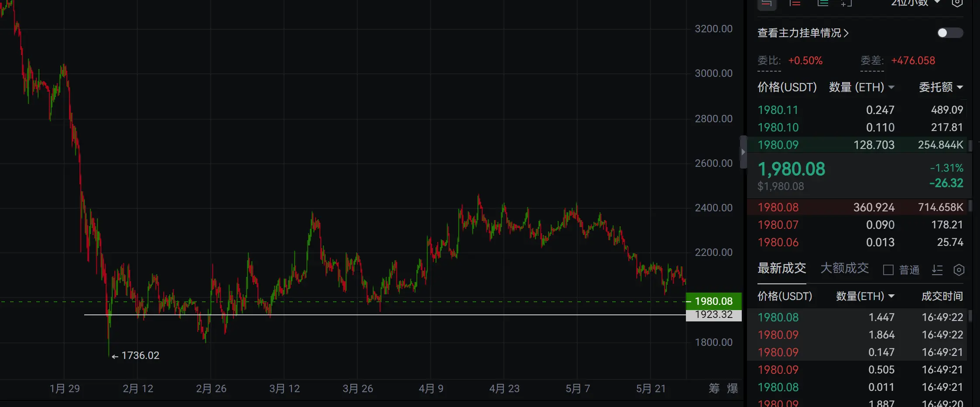Click bid price 1980.06

(x=778, y=242)
